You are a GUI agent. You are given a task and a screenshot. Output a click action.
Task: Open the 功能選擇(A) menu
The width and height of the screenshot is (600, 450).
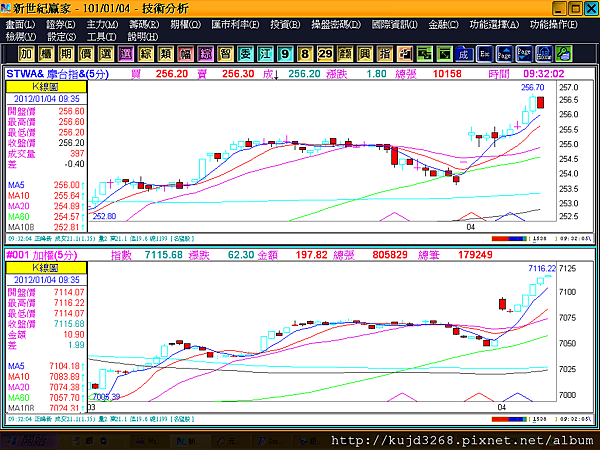coord(494,25)
